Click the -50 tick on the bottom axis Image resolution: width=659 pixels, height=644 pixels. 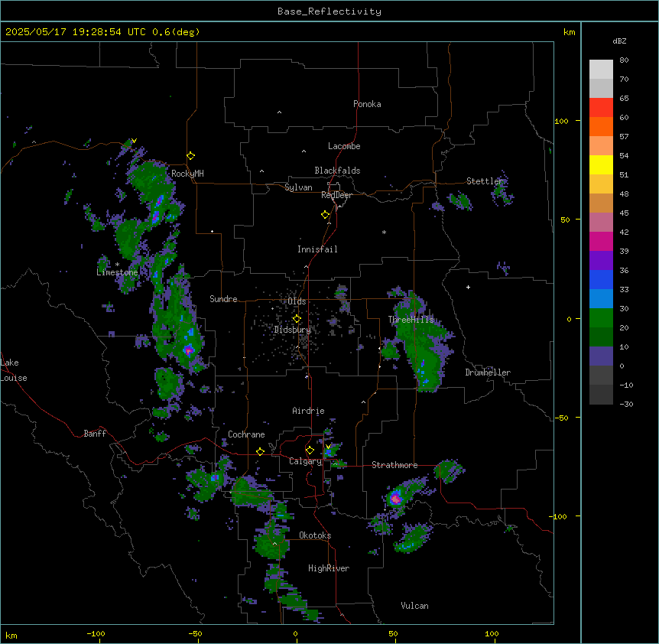click(195, 633)
